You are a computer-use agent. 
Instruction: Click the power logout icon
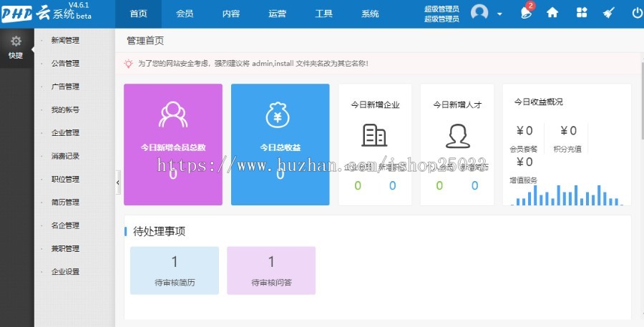point(637,14)
